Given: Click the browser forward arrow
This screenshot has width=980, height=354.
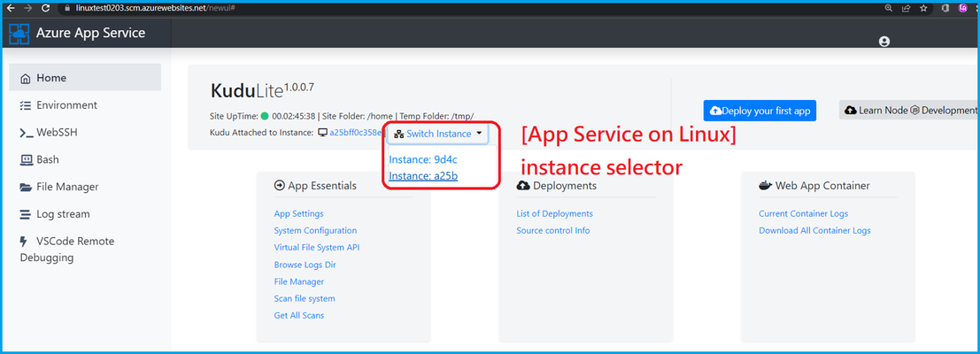Looking at the screenshot, I should [x=27, y=8].
